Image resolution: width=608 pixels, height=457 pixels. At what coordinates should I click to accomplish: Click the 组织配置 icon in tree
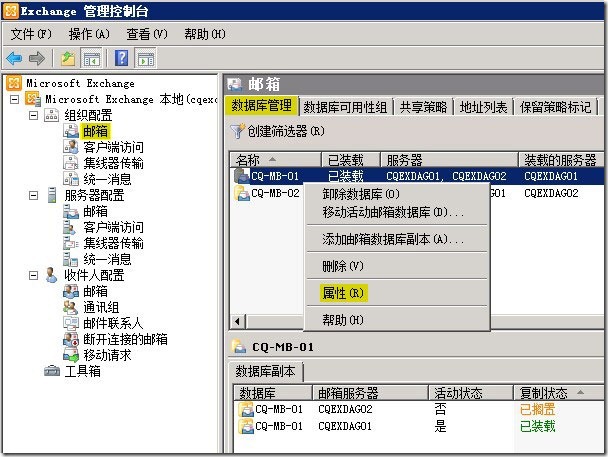(51, 115)
